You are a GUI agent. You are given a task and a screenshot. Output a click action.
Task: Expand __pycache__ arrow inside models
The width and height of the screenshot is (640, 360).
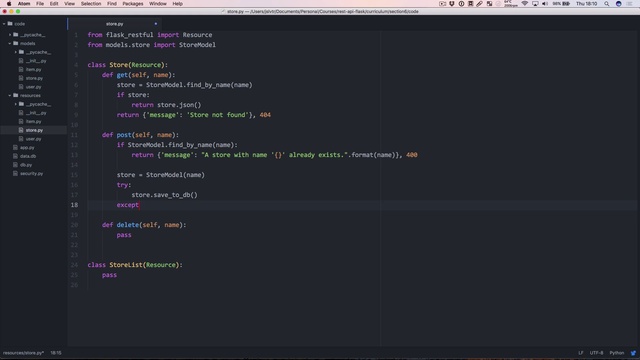16,52
